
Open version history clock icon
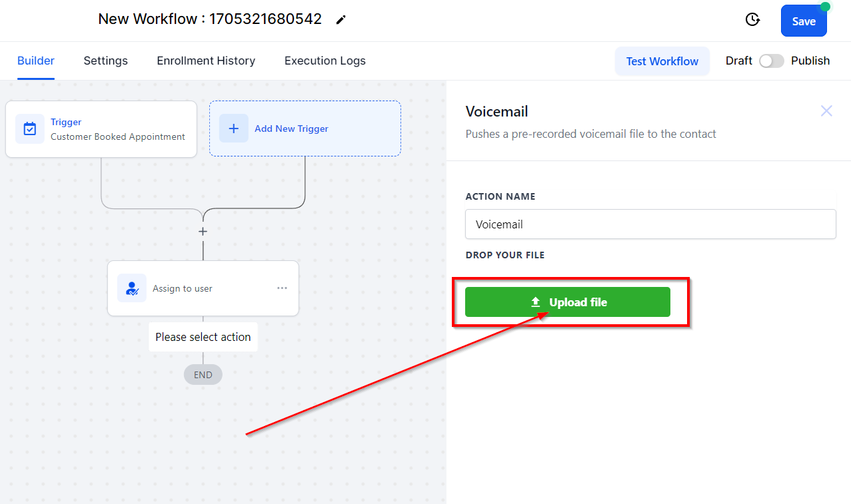tap(752, 20)
